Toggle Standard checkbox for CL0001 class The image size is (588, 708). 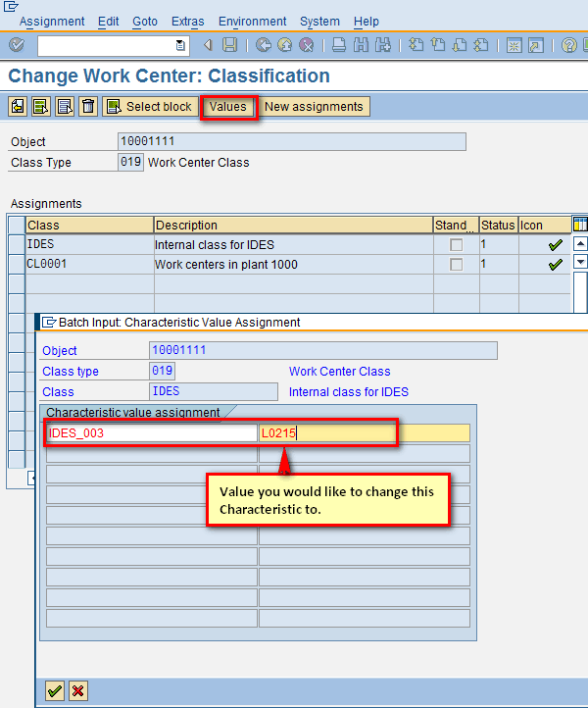pyautogui.click(x=456, y=265)
